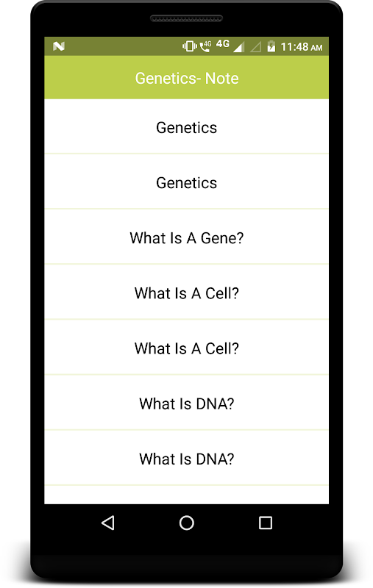Go back with the triangle navigation button
The image size is (373, 588).
pos(107,523)
